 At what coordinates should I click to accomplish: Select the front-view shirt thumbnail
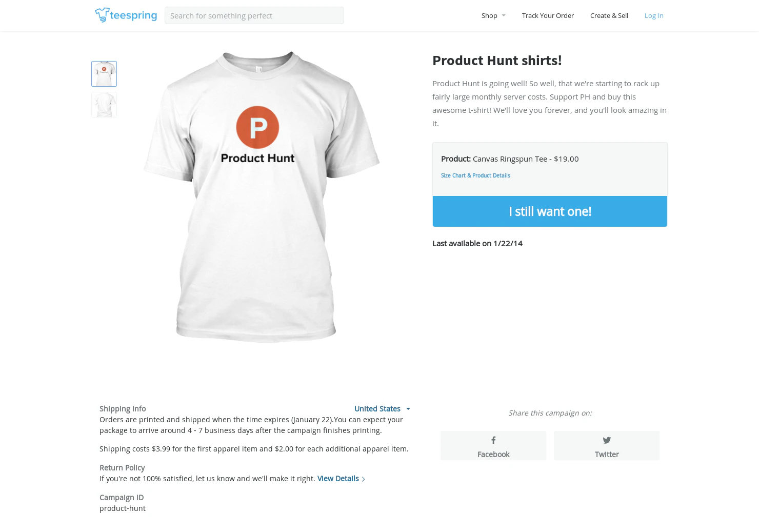(104, 73)
